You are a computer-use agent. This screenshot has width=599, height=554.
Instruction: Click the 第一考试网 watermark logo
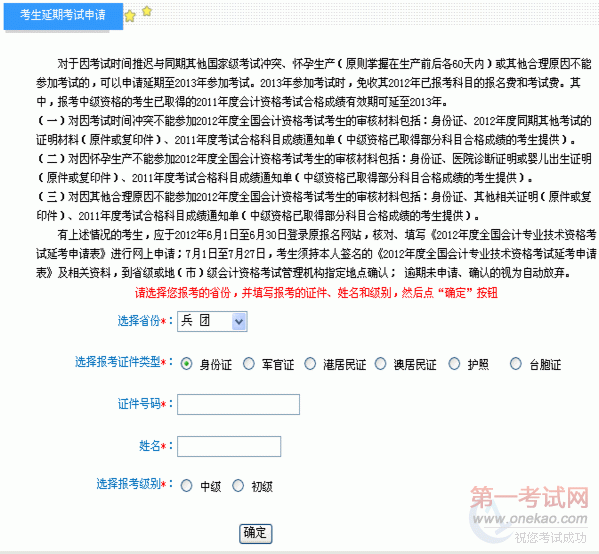529,497
